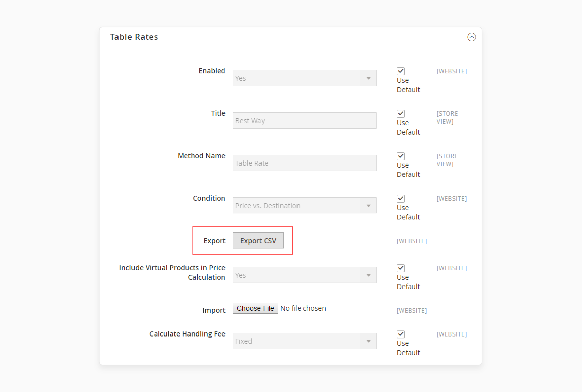Click the 'No file chosen' text
The image size is (582, 392).
(x=303, y=308)
